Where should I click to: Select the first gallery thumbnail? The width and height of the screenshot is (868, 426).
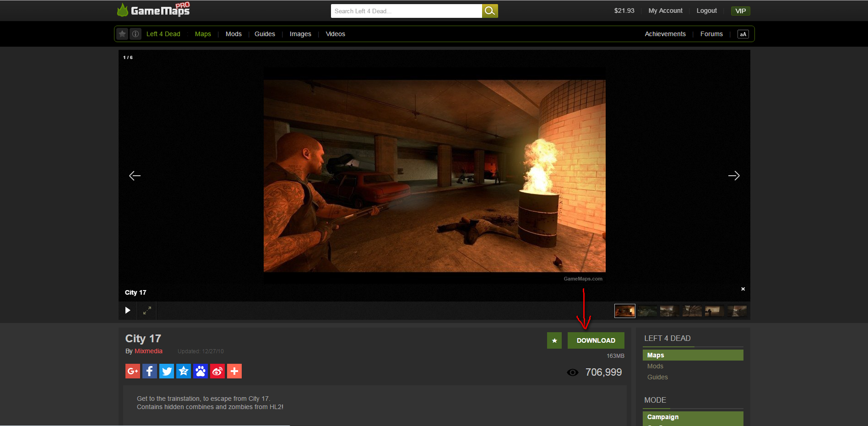click(625, 311)
